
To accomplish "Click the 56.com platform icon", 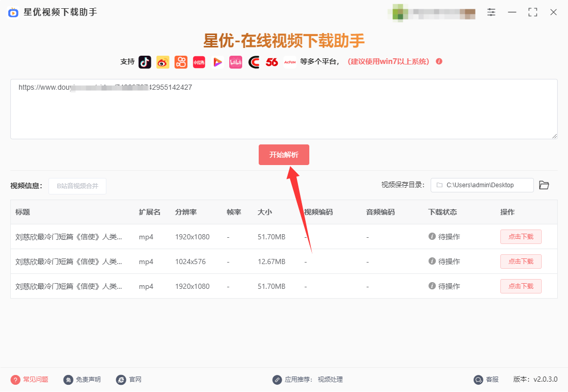I will (x=272, y=62).
